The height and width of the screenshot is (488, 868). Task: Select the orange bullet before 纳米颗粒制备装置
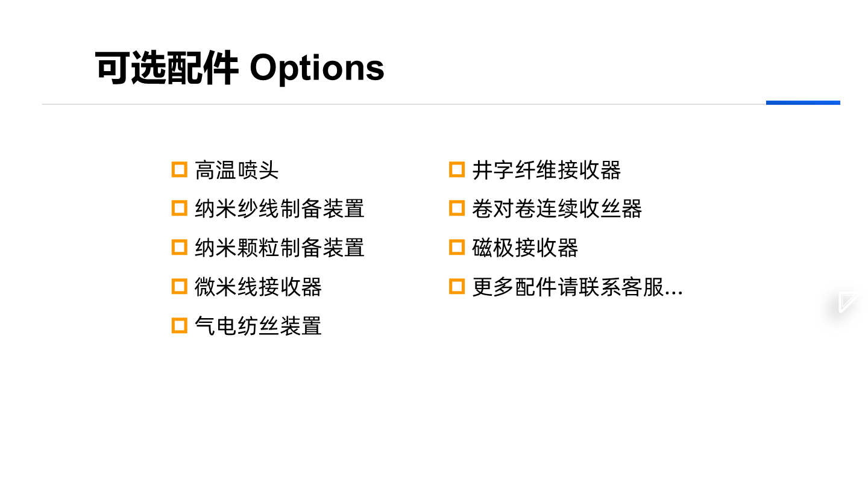(179, 247)
